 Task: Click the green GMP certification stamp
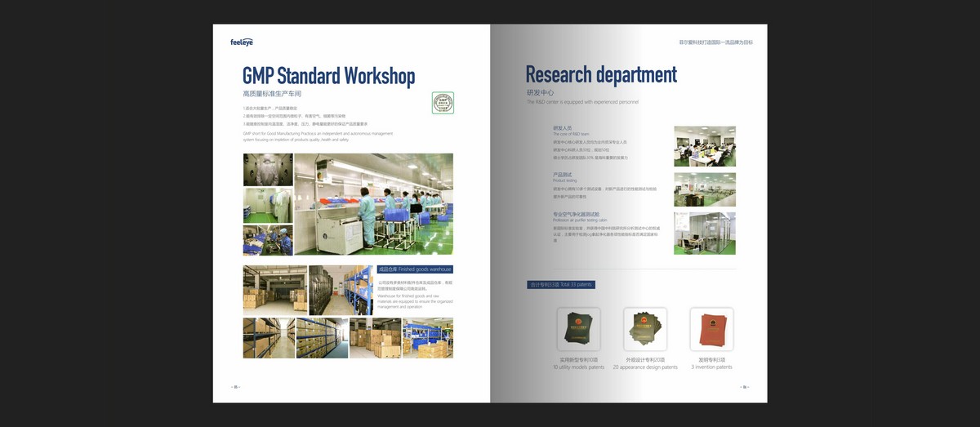point(442,102)
